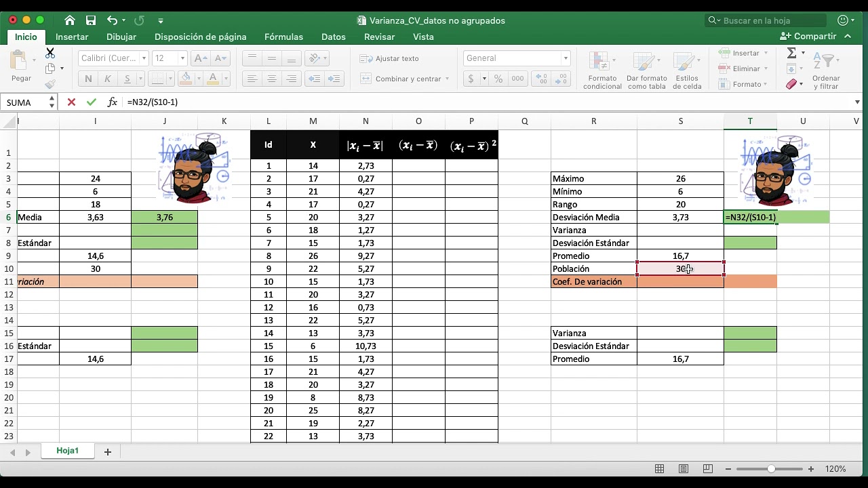Image resolution: width=868 pixels, height=488 pixels.
Task: Click the font color A icon
Action: click(213, 79)
